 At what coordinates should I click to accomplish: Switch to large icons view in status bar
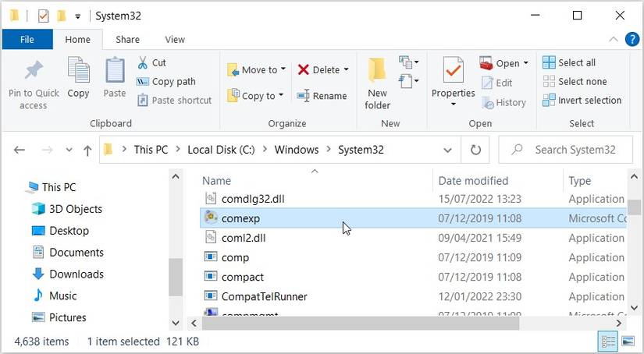coord(626,342)
